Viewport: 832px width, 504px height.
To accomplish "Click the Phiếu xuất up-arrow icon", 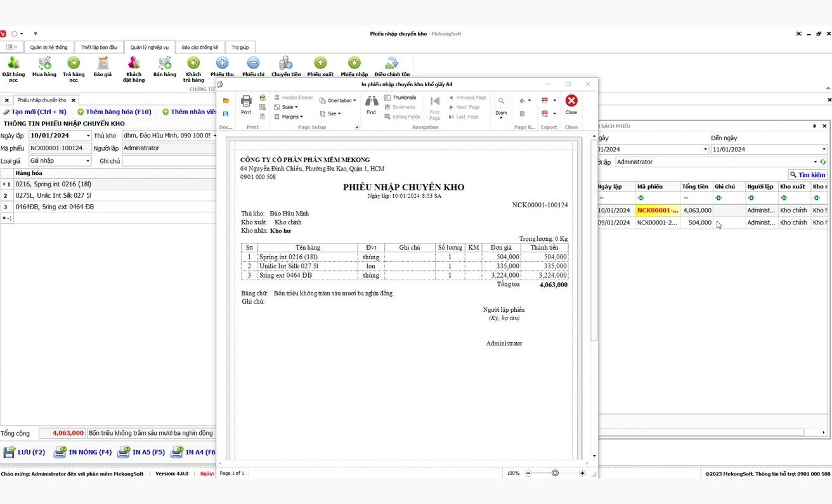I will coord(320,63).
